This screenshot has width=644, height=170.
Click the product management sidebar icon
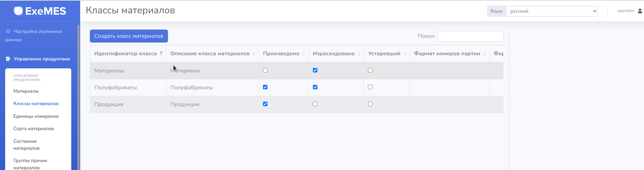coord(8,59)
